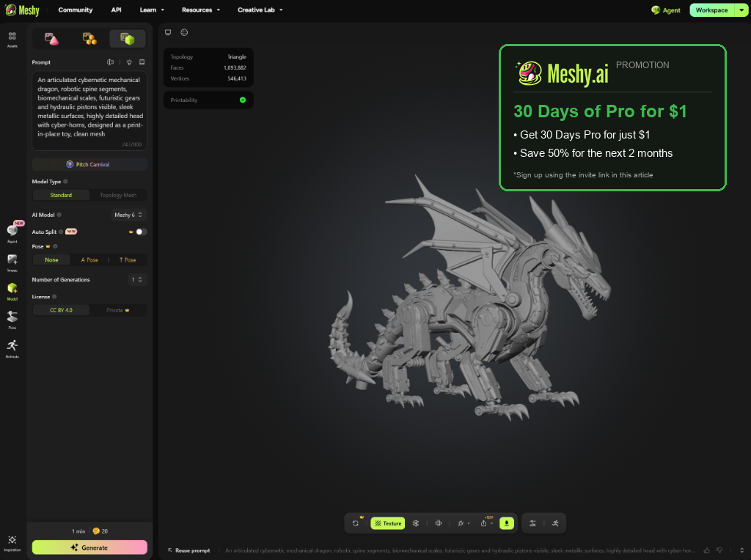The image size is (751, 560).
Task: Select None pose option
Action: [52, 260]
